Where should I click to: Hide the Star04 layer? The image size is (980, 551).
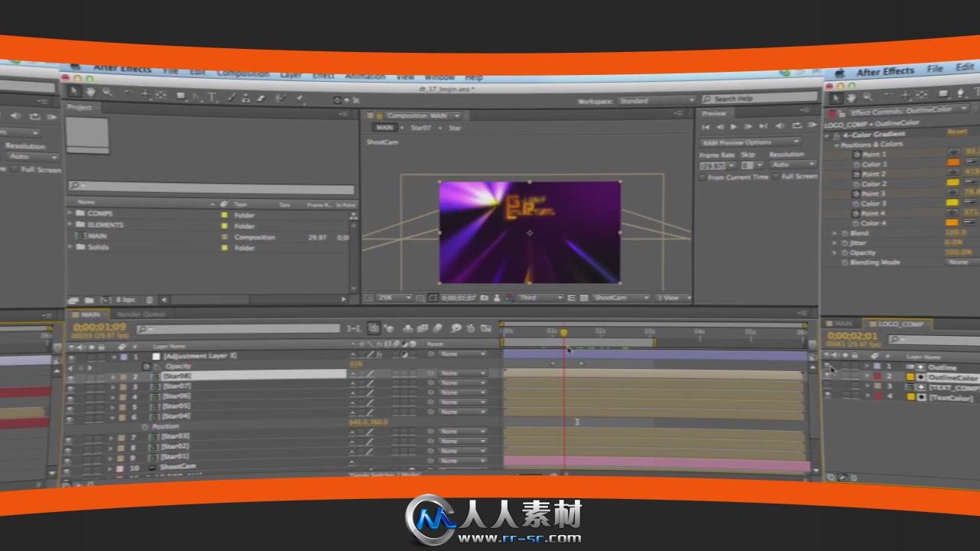point(70,419)
